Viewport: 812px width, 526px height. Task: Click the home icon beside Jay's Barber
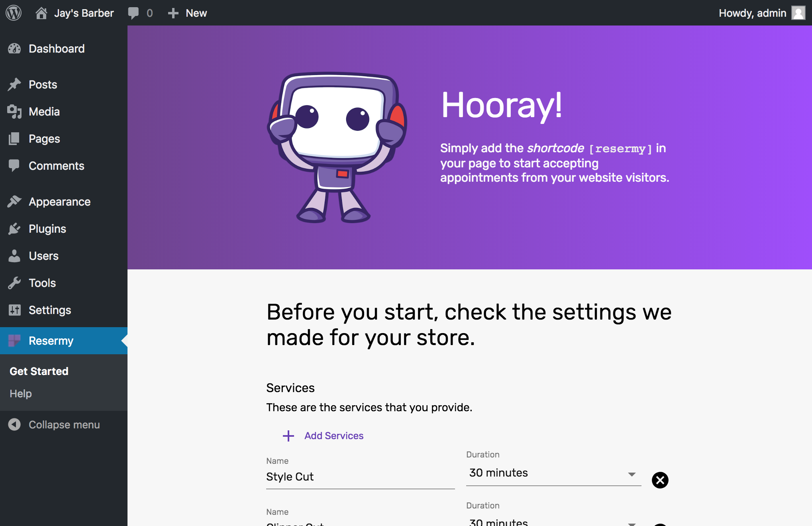41,13
